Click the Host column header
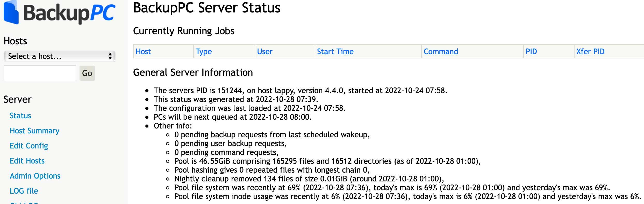The image size is (644, 204). click(143, 52)
